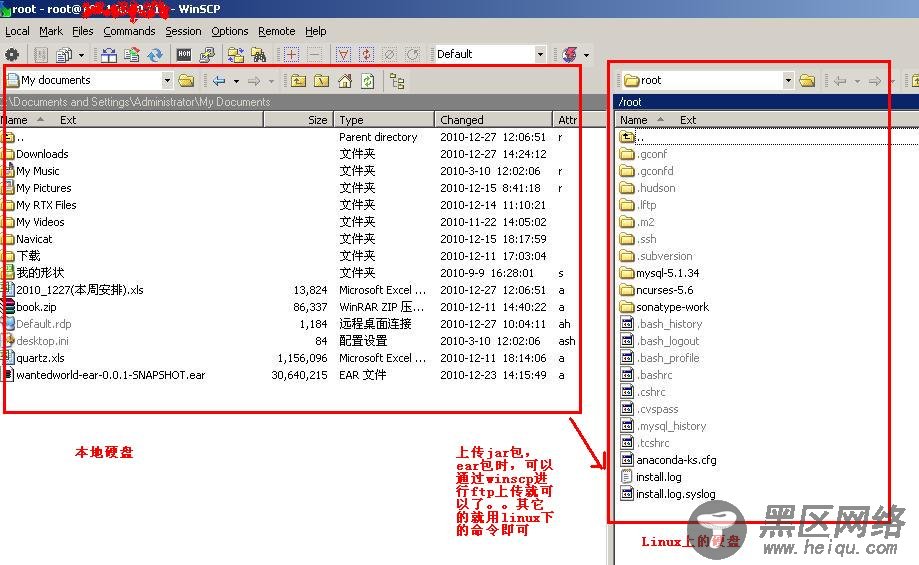Select remote install.log.syslog file

[676, 494]
